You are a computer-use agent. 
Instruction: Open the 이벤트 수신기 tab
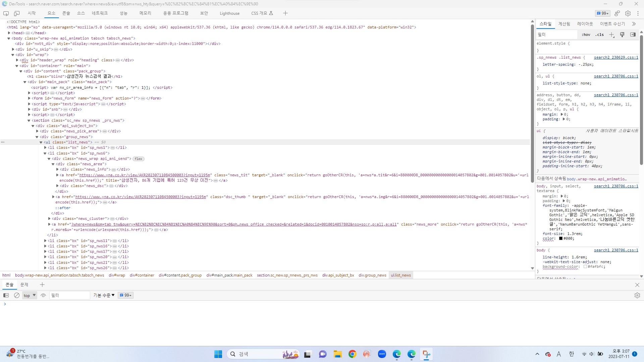(612, 24)
